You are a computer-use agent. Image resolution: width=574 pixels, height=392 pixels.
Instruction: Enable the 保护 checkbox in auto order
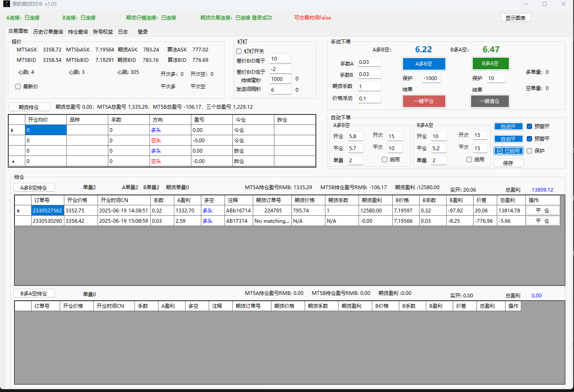pyautogui.click(x=529, y=151)
